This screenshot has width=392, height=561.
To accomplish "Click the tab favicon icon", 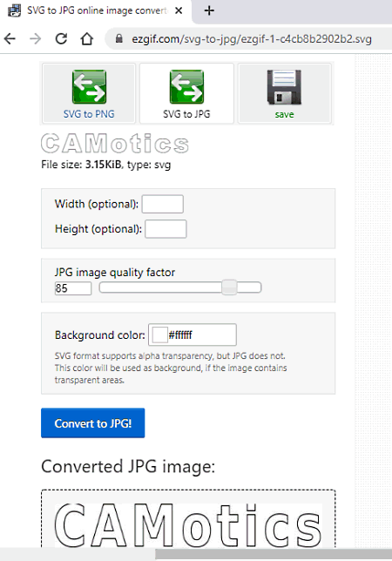I will (x=14, y=10).
